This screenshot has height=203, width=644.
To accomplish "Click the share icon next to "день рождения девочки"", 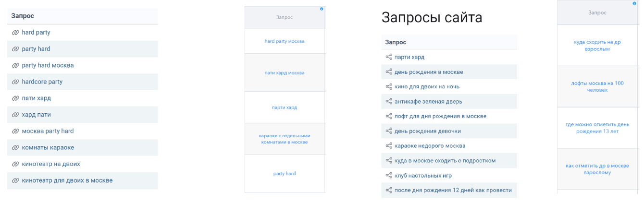I will pos(389,131).
